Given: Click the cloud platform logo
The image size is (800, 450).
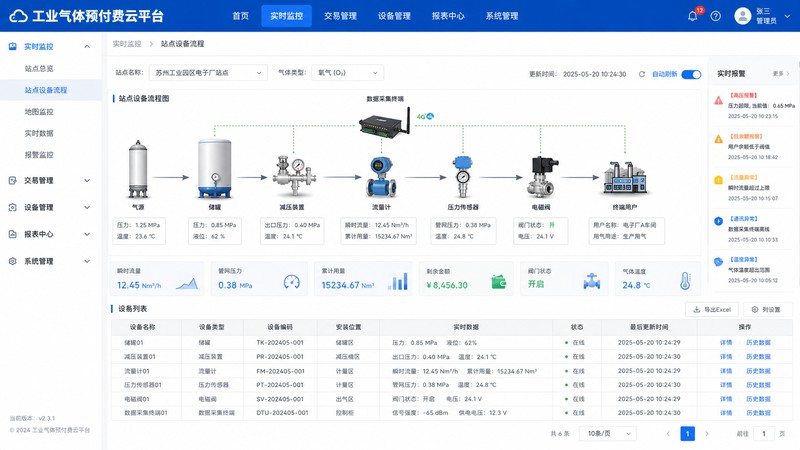Looking at the screenshot, I should coord(18,16).
